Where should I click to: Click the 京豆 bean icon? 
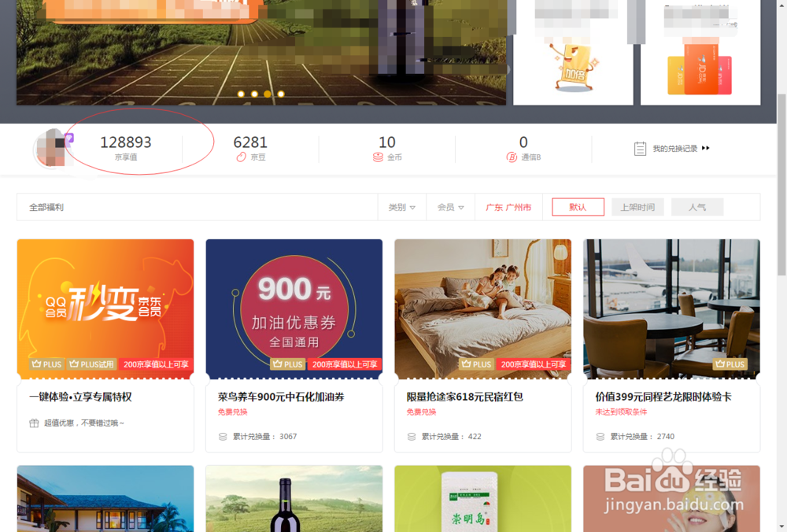(242, 157)
